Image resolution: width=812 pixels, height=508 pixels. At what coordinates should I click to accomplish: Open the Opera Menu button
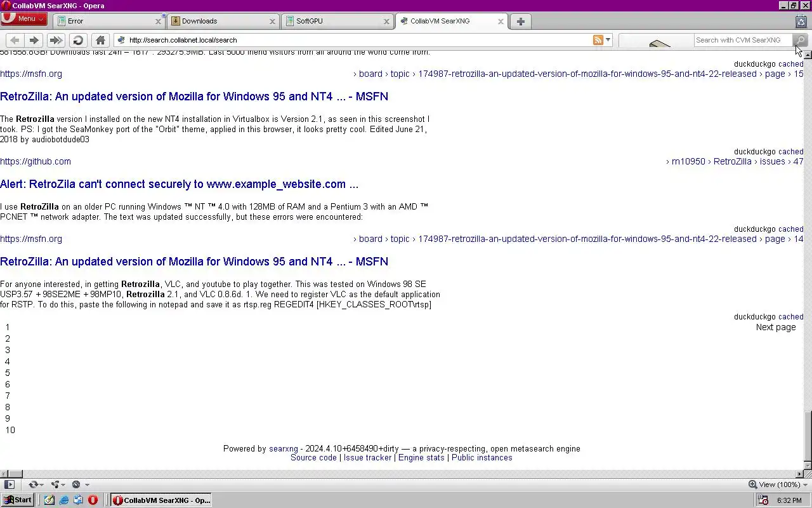(x=23, y=19)
